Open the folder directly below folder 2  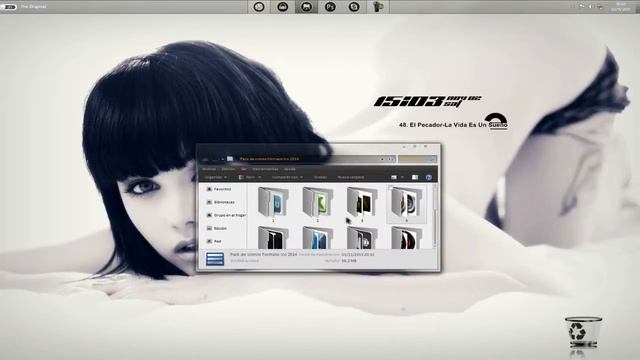pos(318,238)
